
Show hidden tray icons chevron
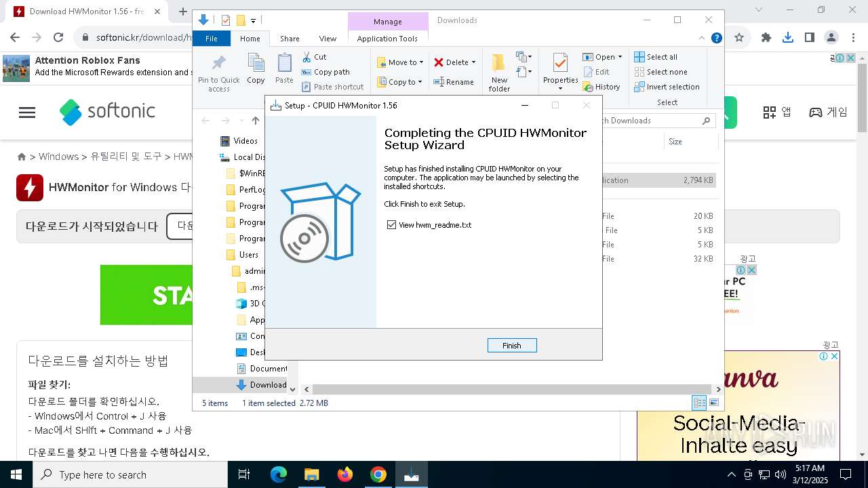[x=732, y=474]
